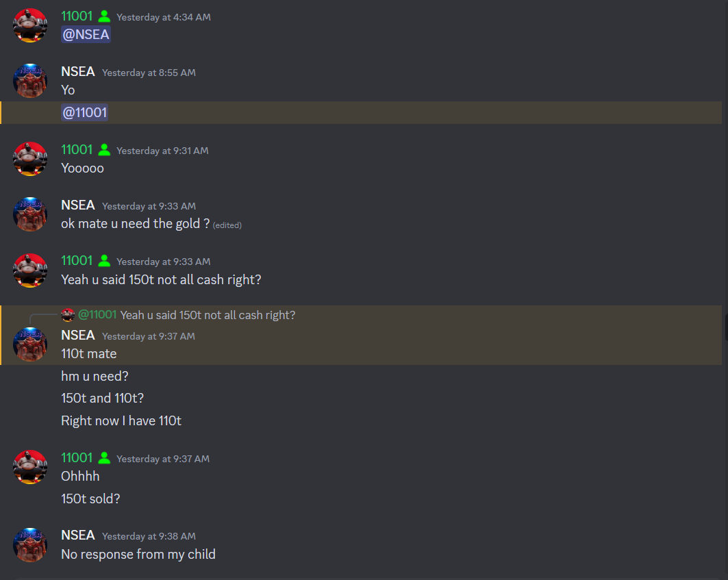The height and width of the screenshot is (580, 728).
Task: Click the green member icon next to 11001 at 4:34 AM
Action: [105, 16]
